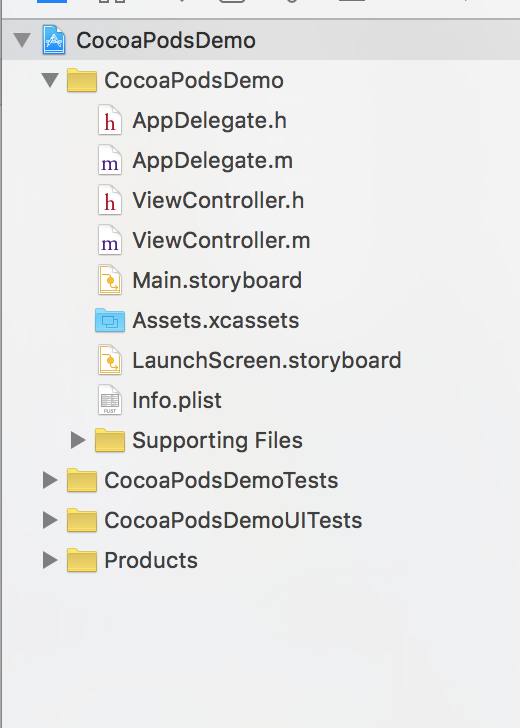Image resolution: width=520 pixels, height=728 pixels.
Task: Click the Main.storyboard file icon
Action: point(110,280)
